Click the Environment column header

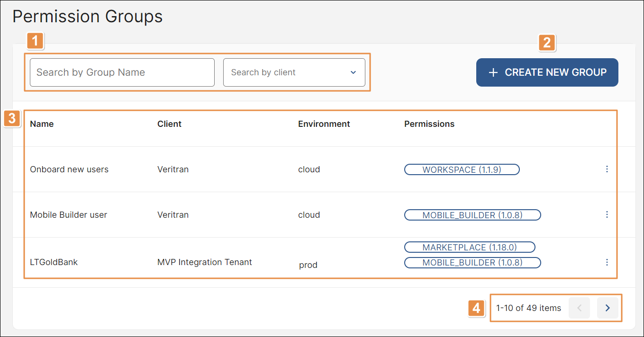click(324, 124)
